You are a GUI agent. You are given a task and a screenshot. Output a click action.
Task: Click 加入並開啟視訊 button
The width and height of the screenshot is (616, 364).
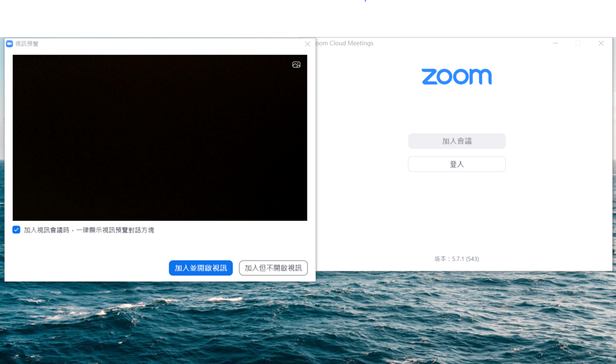click(201, 268)
